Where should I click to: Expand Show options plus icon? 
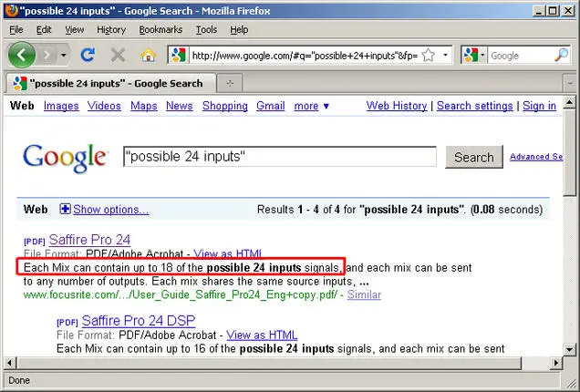[65, 209]
